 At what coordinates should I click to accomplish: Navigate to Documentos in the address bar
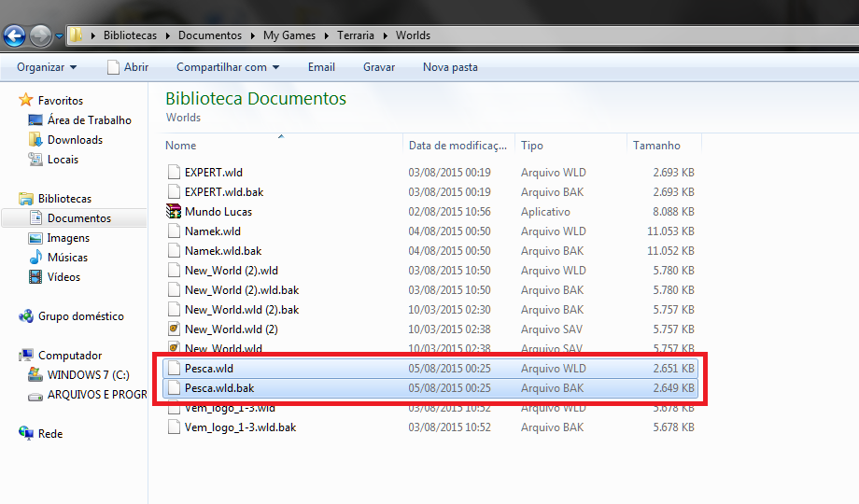[210, 35]
